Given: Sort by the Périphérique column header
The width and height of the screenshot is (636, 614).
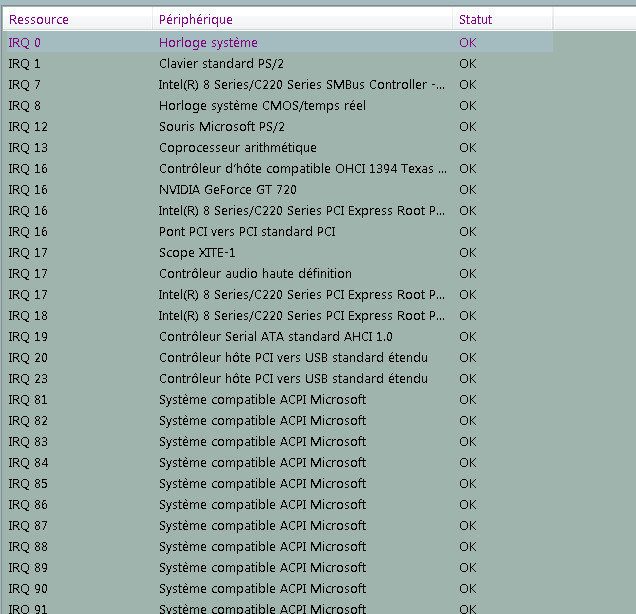Looking at the screenshot, I should tap(195, 19).
